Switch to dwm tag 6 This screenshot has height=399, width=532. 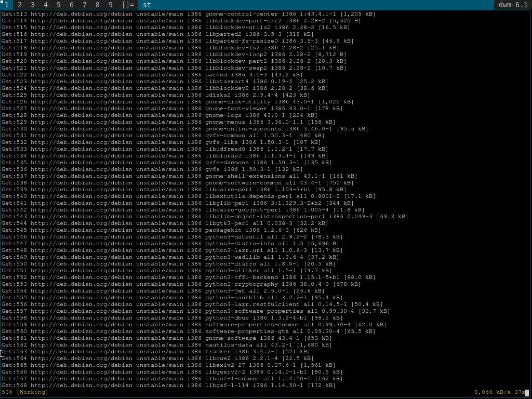71,5
